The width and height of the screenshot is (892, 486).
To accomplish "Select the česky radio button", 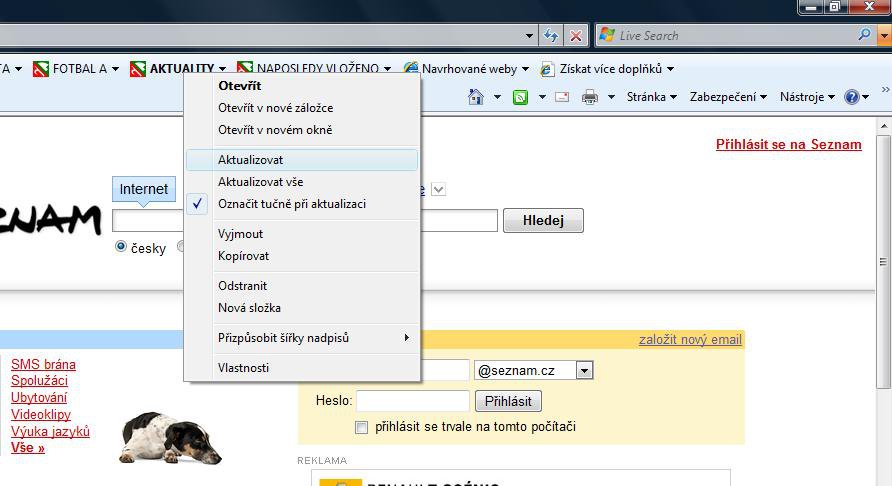I will pos(122,247).
